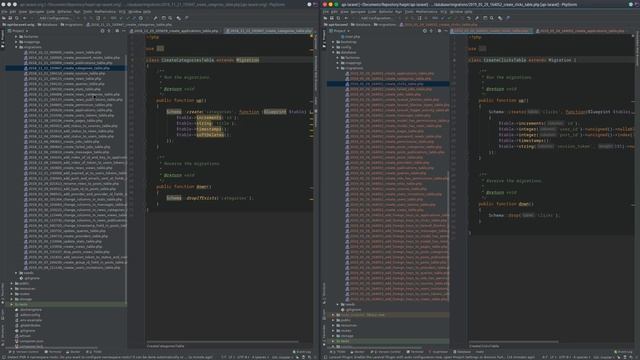The height and width of the screenshot is (360, 640).
Task: Click Open folder icon in left window toolbar
Action: pyautogui.click(x=4, y=18)
